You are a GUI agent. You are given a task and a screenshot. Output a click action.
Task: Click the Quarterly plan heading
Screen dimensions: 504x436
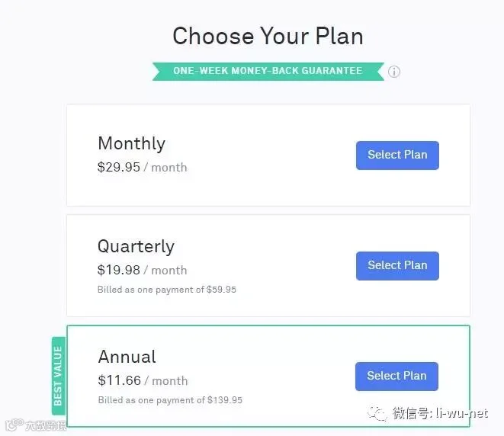(136, 247)
